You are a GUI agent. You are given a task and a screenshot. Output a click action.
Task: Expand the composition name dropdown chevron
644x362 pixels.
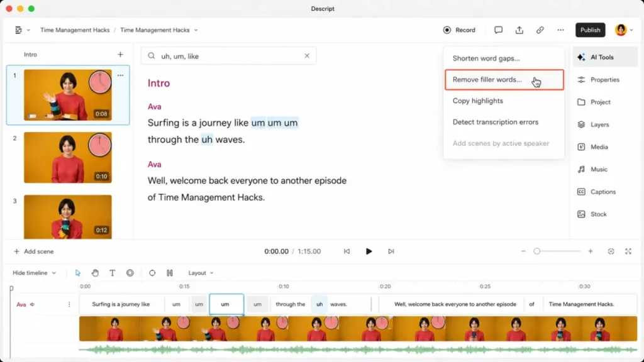click(196, 30)
